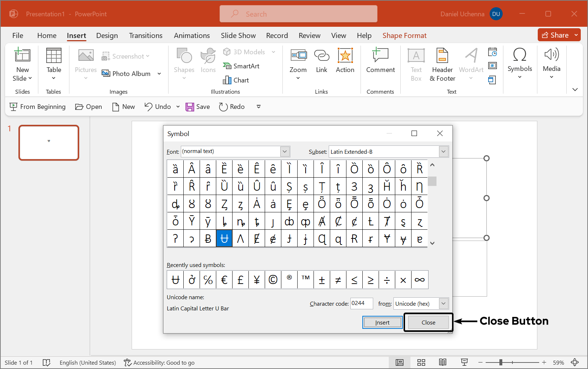Expand the Font dropdown in Symbol dialog

pyautogui.click(x=285, y=152)
